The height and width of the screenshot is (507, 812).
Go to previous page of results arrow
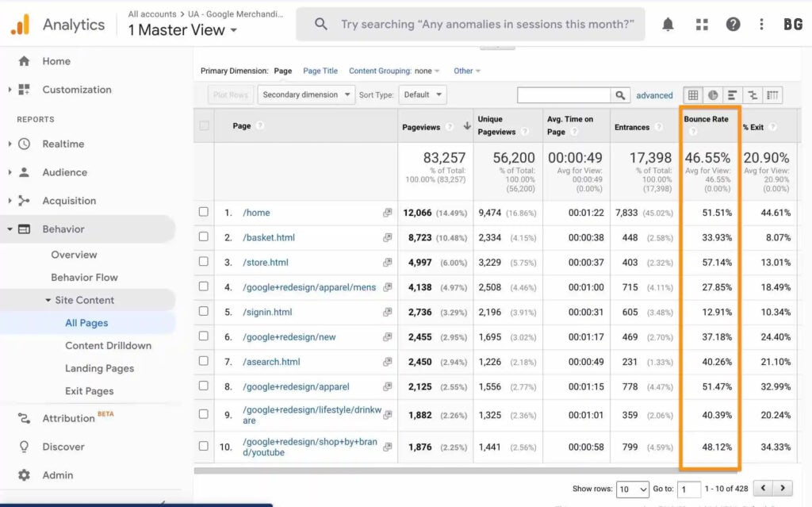point(763,488)
